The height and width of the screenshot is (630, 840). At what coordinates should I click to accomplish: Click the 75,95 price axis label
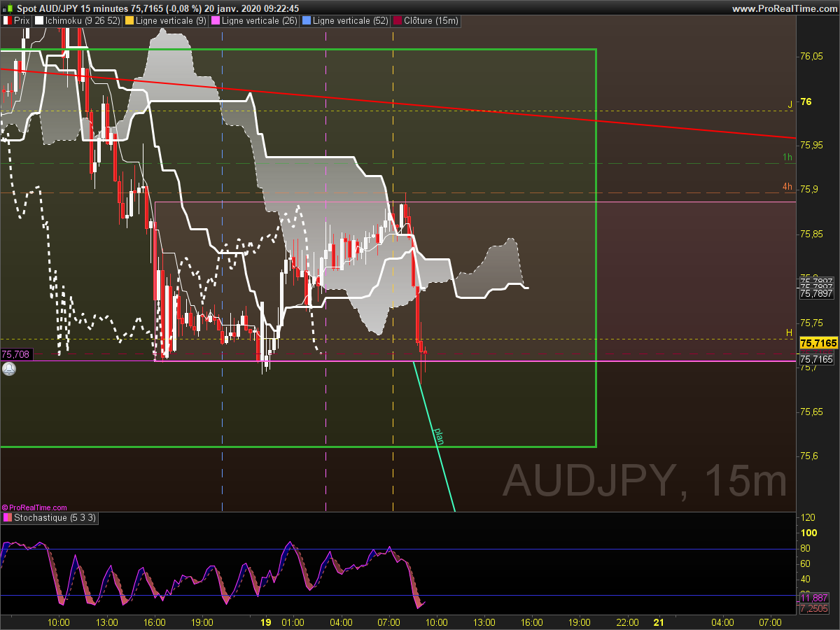[811, 146]
